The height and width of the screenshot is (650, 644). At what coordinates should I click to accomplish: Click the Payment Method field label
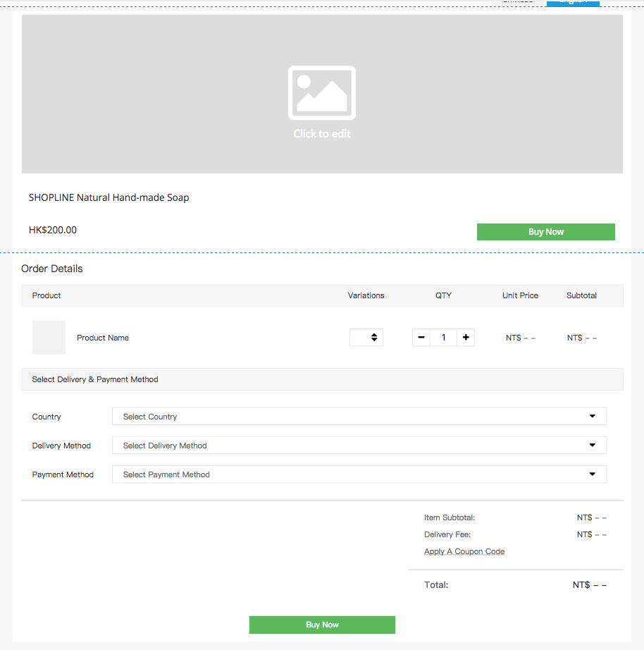point(63,474)
